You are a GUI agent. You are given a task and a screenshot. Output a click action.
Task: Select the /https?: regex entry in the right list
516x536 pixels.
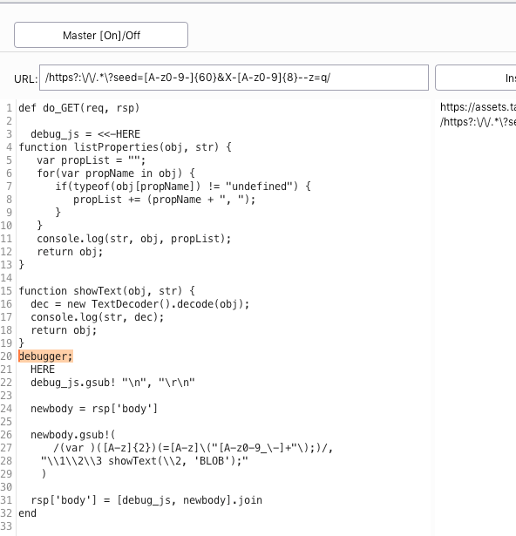pos(478,122)
